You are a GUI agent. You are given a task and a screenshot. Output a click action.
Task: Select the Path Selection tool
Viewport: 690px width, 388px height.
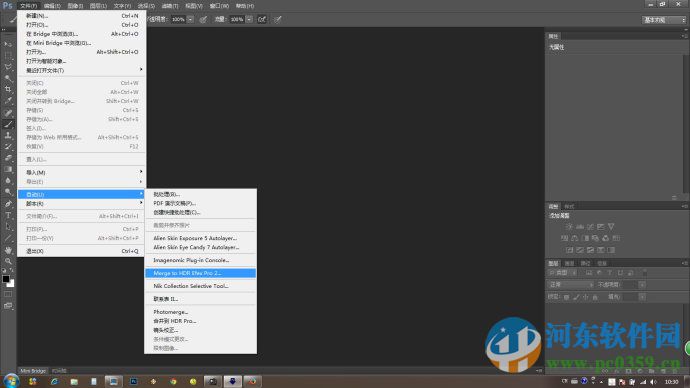[x=8, y=227]
